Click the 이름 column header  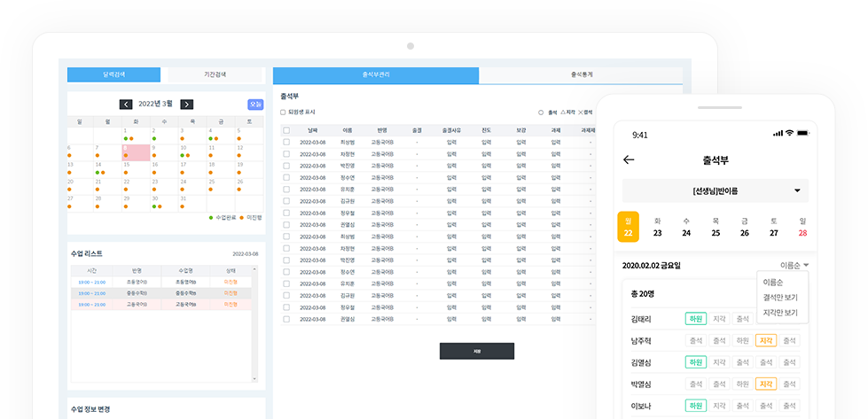348,130
